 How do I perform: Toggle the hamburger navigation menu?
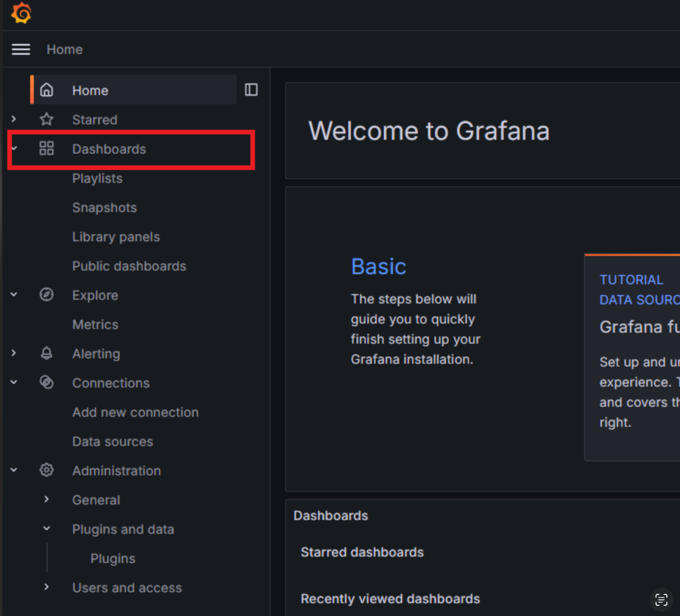point(21,49)
